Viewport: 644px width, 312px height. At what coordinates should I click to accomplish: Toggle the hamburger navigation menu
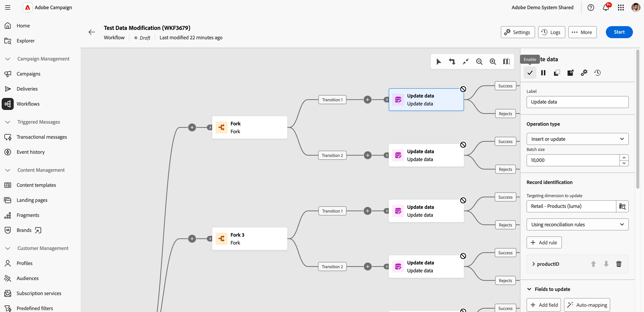[x=8, y=8]
